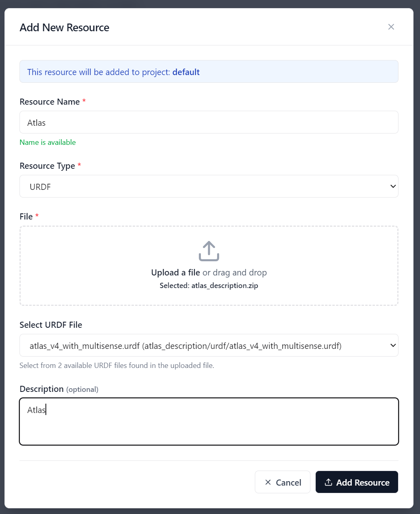Open the Resource Type dropdown chevron
The image size is (420, 514).
pos(393,186)
